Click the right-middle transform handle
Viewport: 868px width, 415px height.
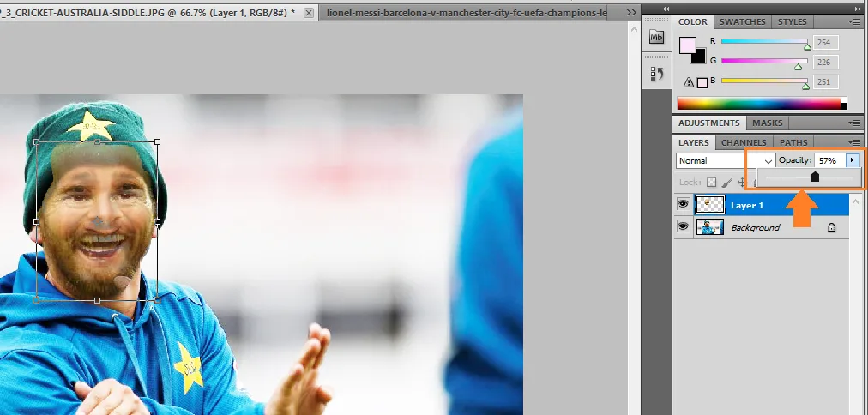pyautogui.click(x=157, y=221)
